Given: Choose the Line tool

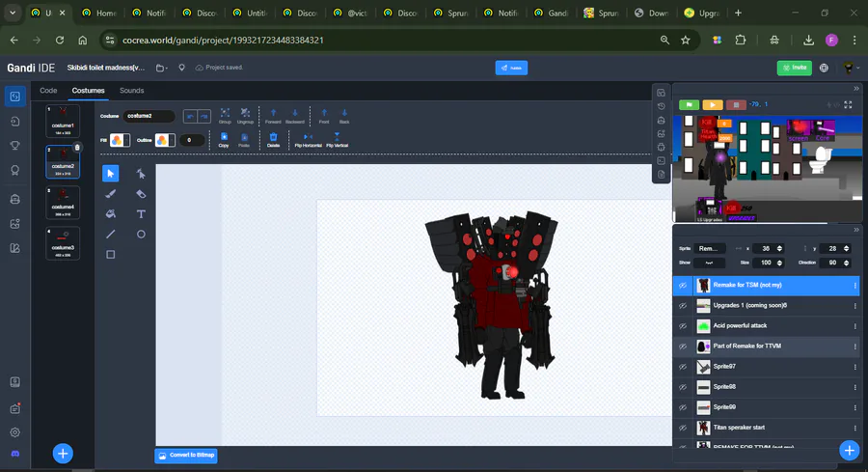Looking at the screenshot, I should point(110,235).
